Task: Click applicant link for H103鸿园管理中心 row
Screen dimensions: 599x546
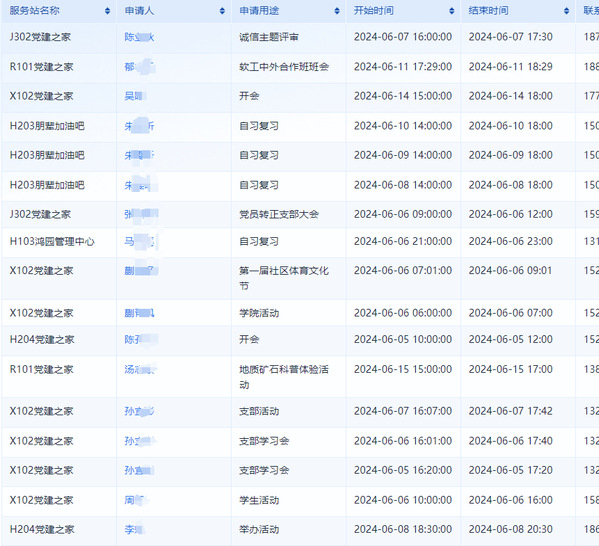Action: [140, 241]
